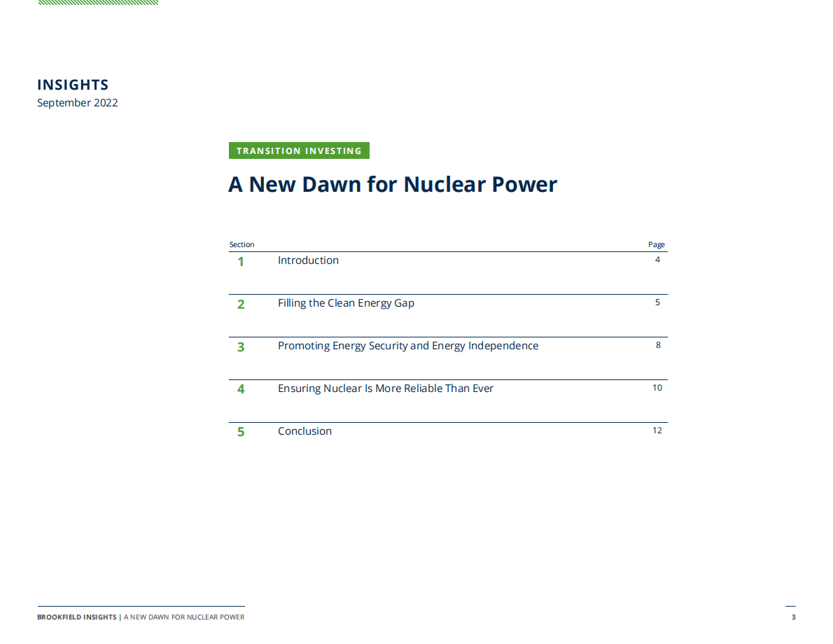Click the INSIGHTS heading

pyautogui.click(x=73, y=85)
